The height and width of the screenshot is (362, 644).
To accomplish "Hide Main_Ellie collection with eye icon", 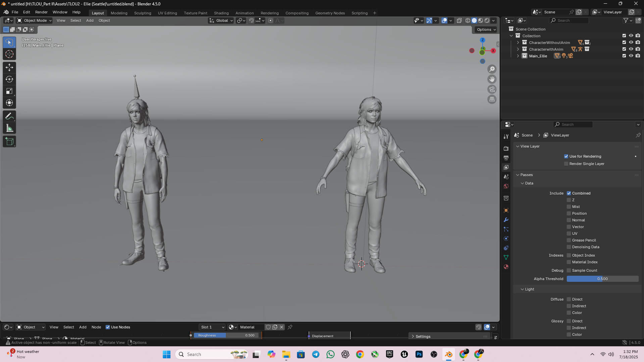I will (631, 56).
